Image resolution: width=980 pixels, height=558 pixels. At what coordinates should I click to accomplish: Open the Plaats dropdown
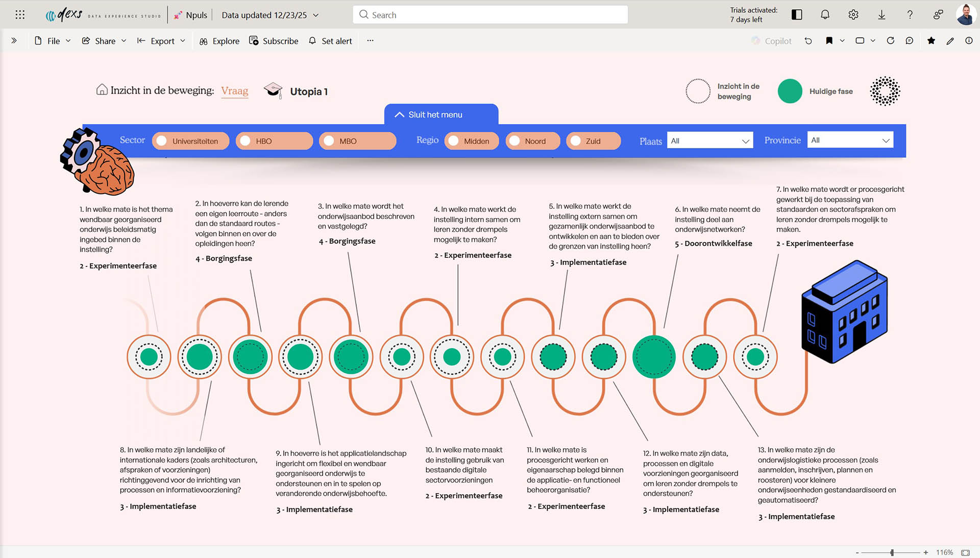tap(709, 141)
